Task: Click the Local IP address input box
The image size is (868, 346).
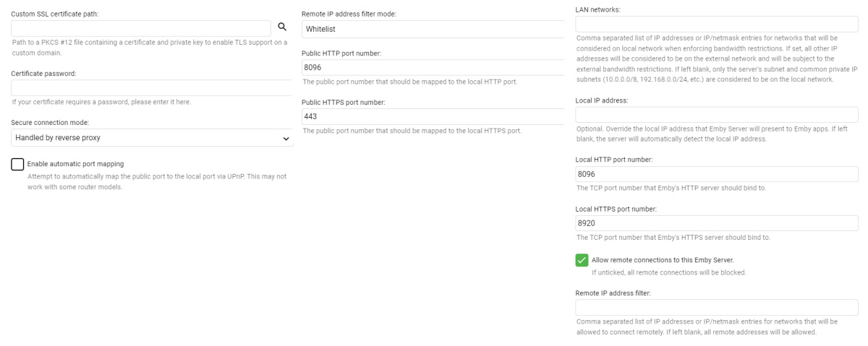Action: pos(716,115)
